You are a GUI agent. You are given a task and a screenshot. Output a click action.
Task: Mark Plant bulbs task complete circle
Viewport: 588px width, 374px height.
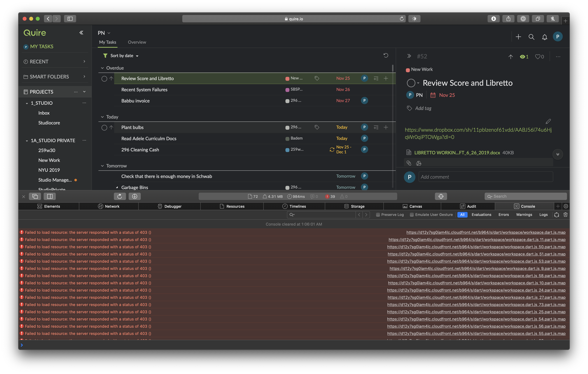[x=104, y=128]
